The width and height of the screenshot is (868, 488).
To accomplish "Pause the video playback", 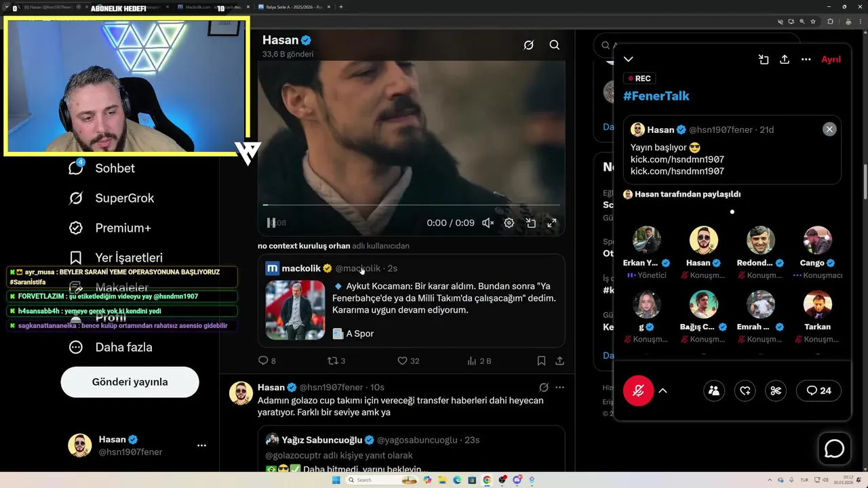I will pyautogui.click(x=271, y=222).
